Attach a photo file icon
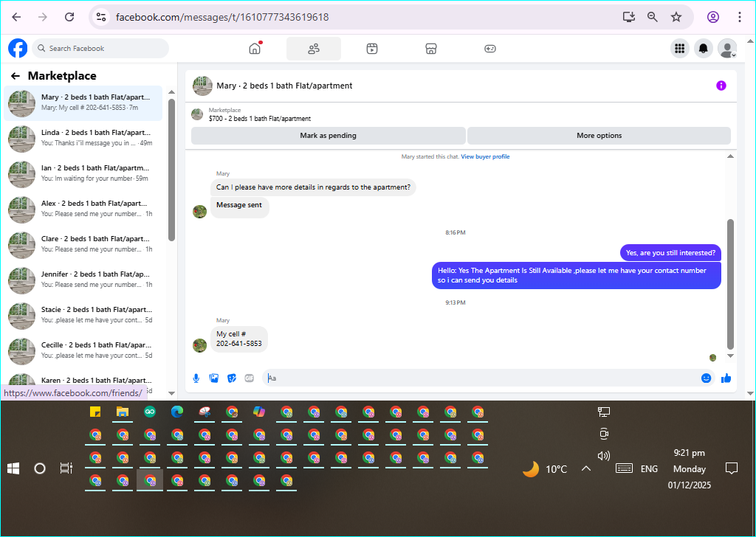Image resolution: width=756 pixels, height=537 pixels. click(x=213, y=378)
